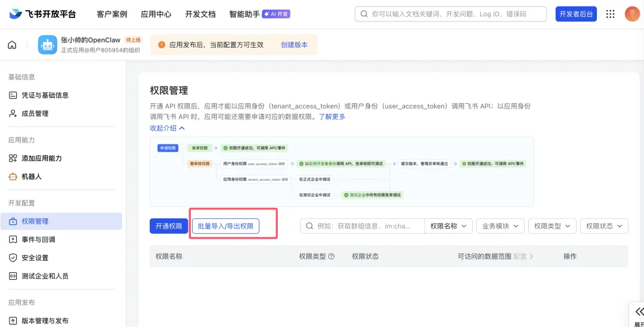Open the 业务模块 filter dropdown
Image resolution: width=644 pixels, height=327 pixels.
coord(500,226)
